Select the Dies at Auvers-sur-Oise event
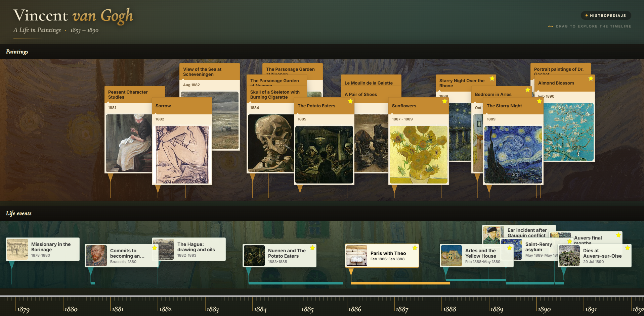The width and height of the screenshot is (644, 316). point(595,256)
